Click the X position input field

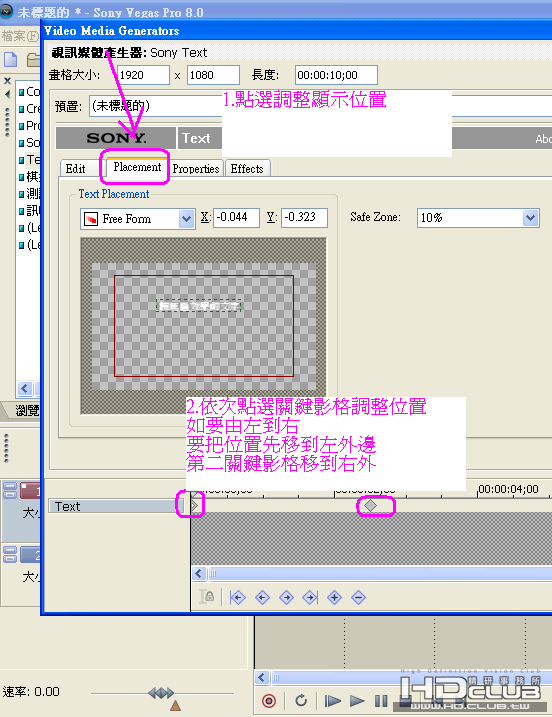(x=236, y=217)
